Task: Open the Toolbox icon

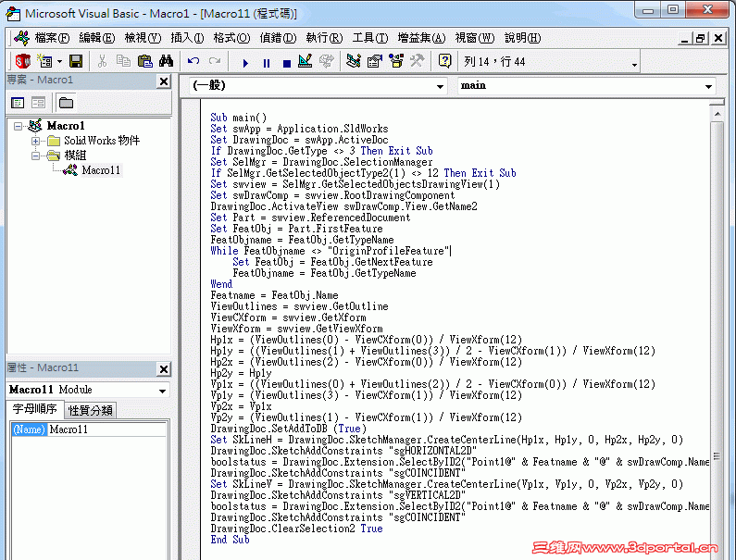Action: click(x=417, y=61)
